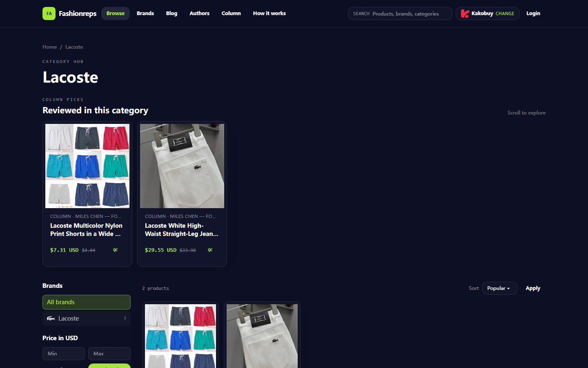Viewport: 588px width, 368px height.
Task: Open the Blog nav item
Action: (172, 13)
